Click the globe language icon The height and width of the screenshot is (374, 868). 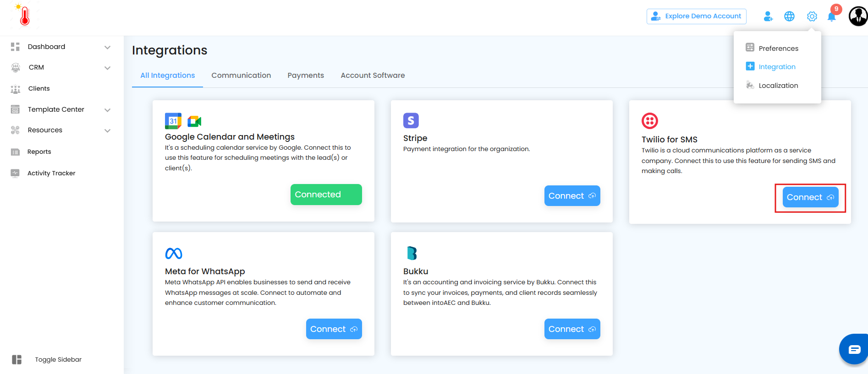click(x=789, y=16)
